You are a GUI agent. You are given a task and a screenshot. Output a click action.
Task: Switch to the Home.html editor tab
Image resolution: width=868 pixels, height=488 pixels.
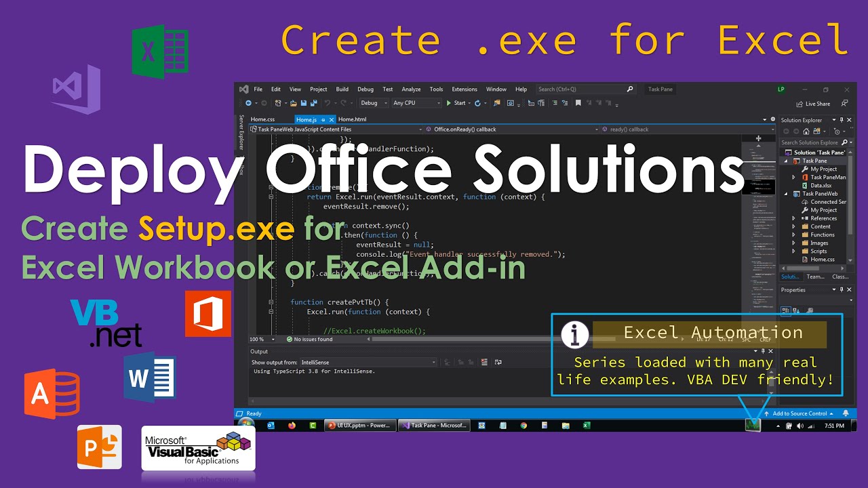tap(352, 119)
